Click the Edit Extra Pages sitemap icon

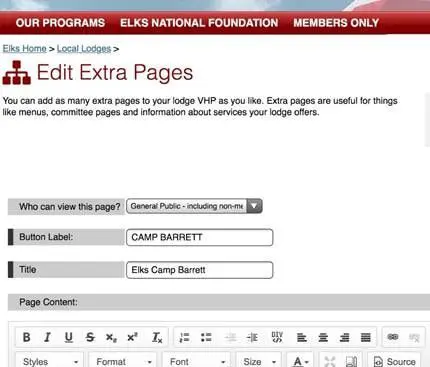17,72
